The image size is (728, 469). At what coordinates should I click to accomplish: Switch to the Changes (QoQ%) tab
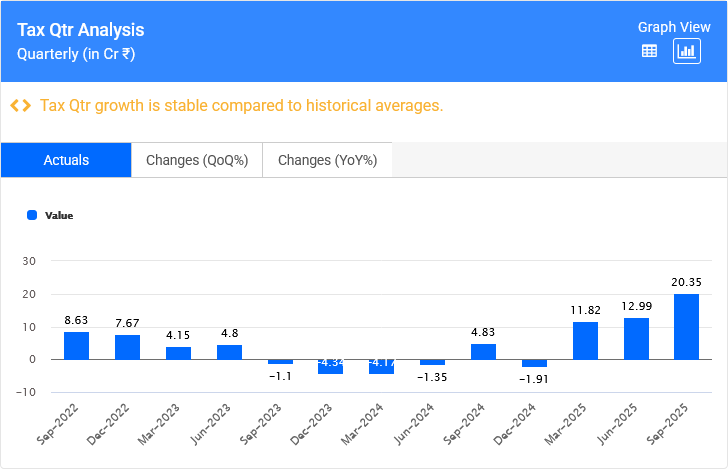click(x=197, y=160)
